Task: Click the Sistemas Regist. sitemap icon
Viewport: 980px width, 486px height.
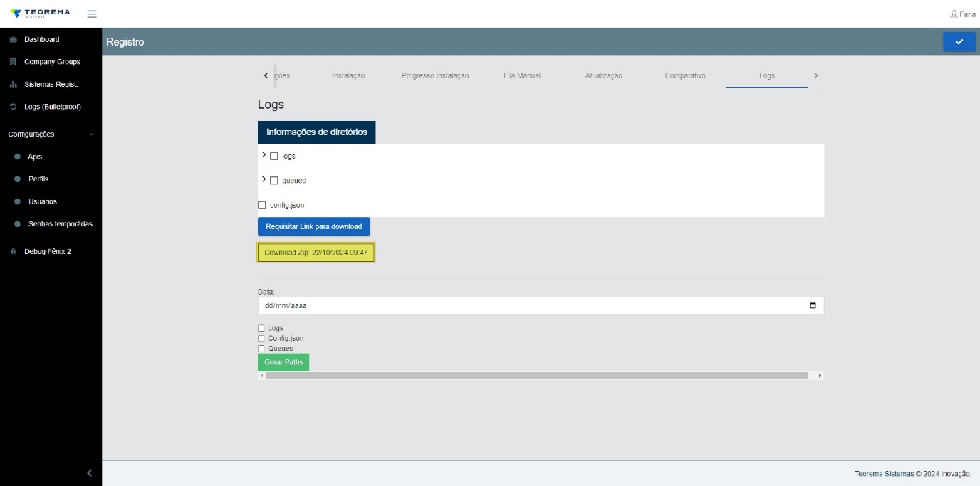Action: 13,85
